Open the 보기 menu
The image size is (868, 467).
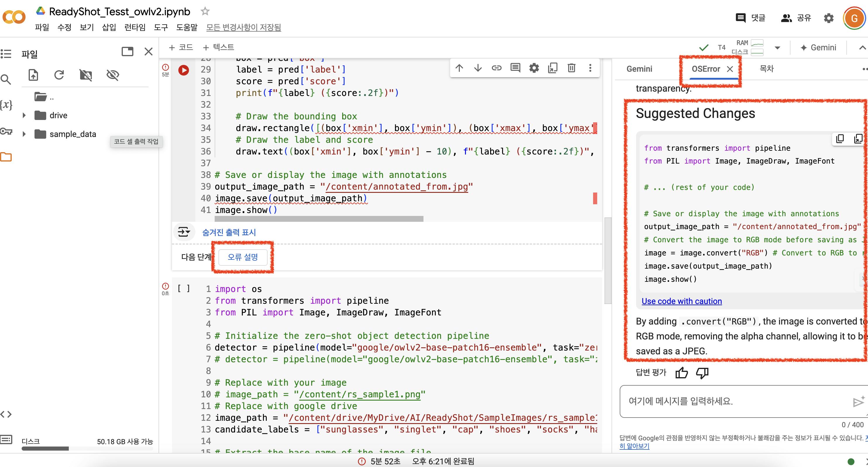click(87, 27)
